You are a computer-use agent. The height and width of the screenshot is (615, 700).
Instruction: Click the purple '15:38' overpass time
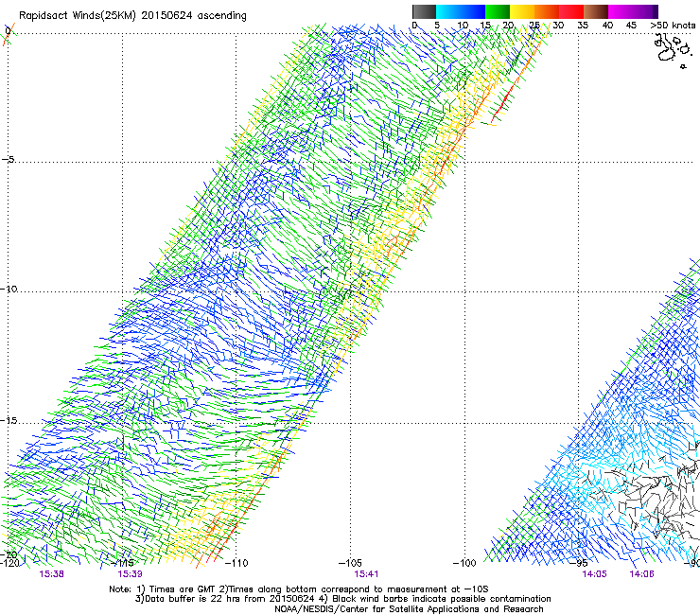[51, 574]
